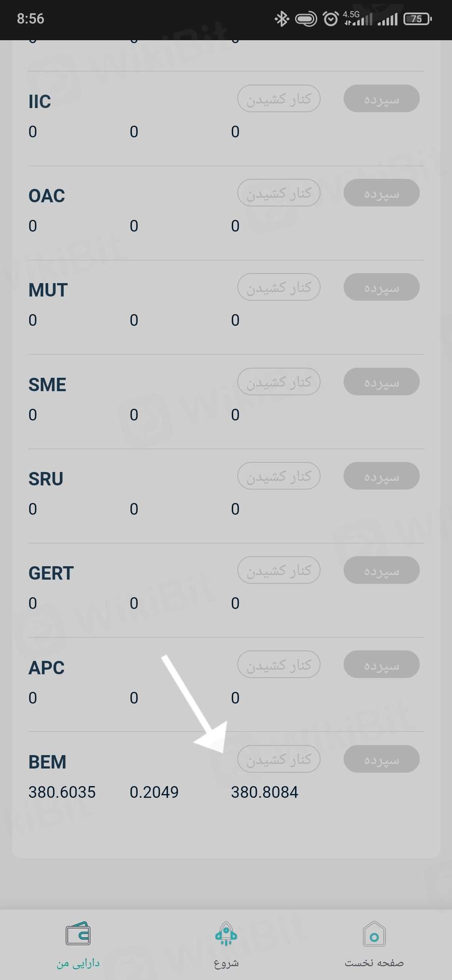Switch to the «صفحه نخست» tab label

click(x=374, y=963)
